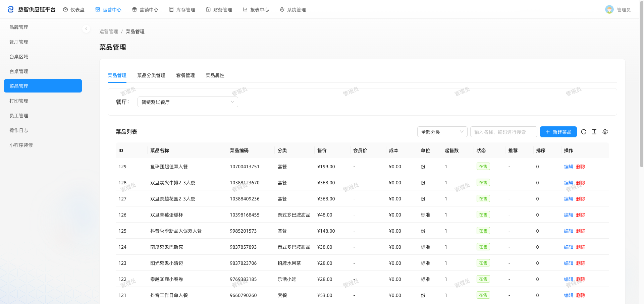Click category 乐活小吃
644x304 pixels.
287,279
